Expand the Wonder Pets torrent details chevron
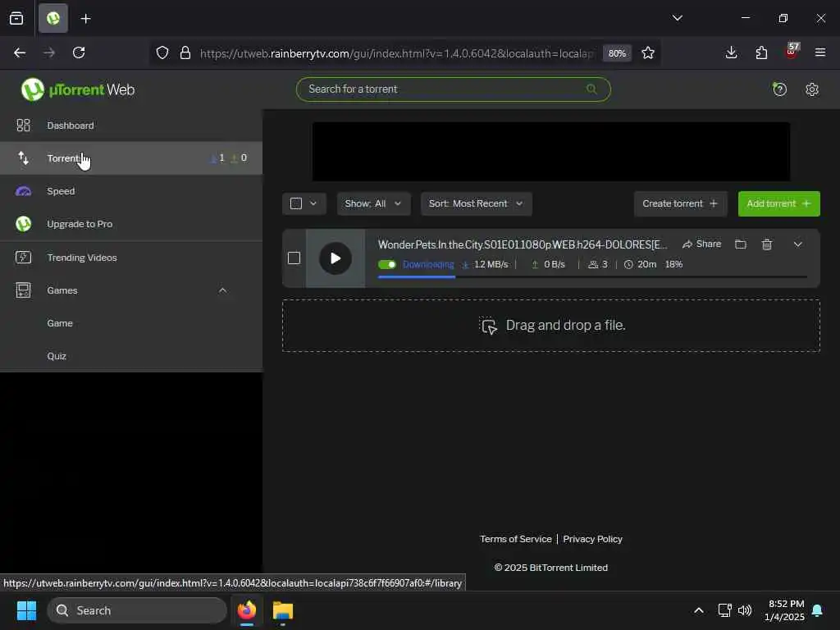The image size is (840, 630). pyautogui.click(x=797, y=244)
